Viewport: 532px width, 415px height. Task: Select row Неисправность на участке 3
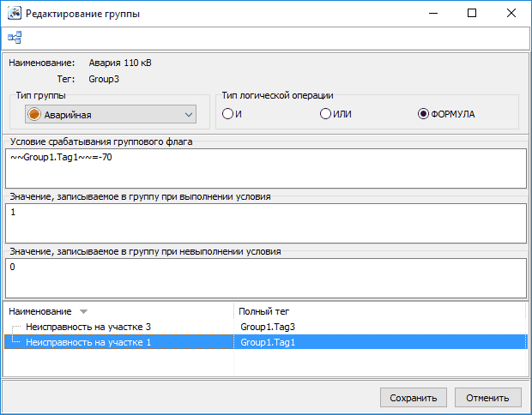pos(88,328)
